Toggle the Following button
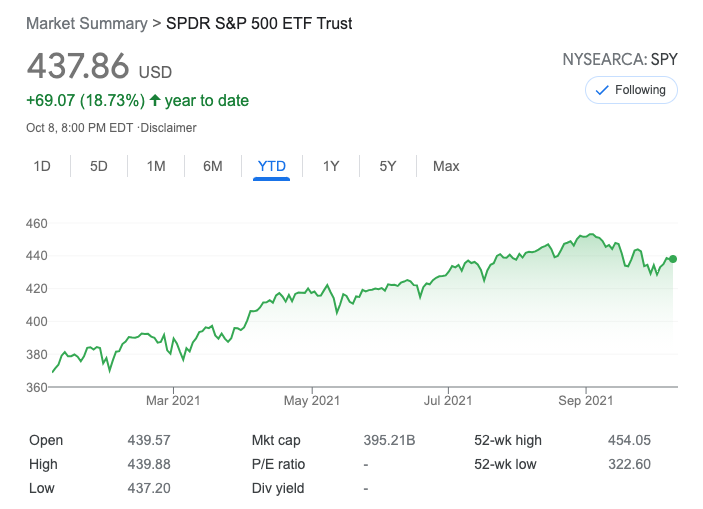Screen dimensions: 703x509 pos(631,90)
